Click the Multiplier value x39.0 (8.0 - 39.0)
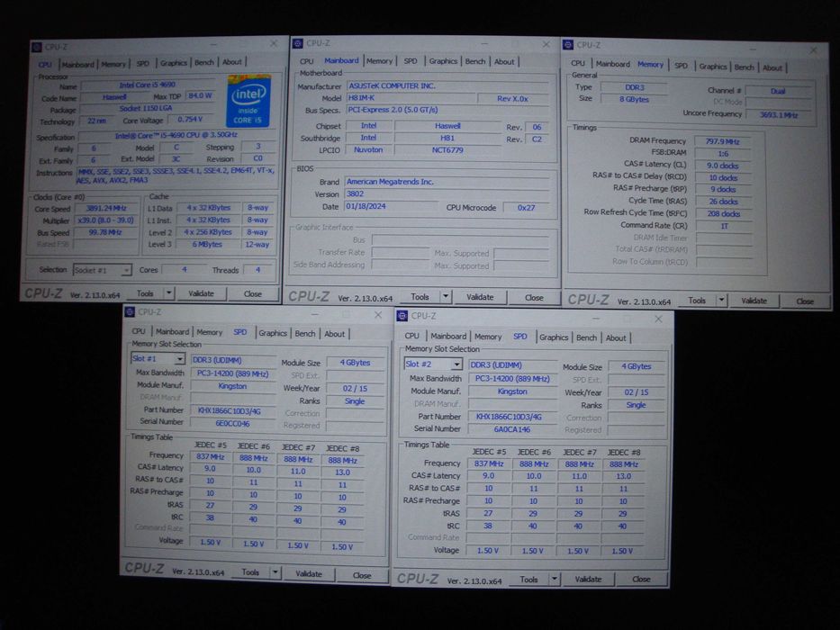This screenshot has height=630, width=840. click(x=106, y=220)
